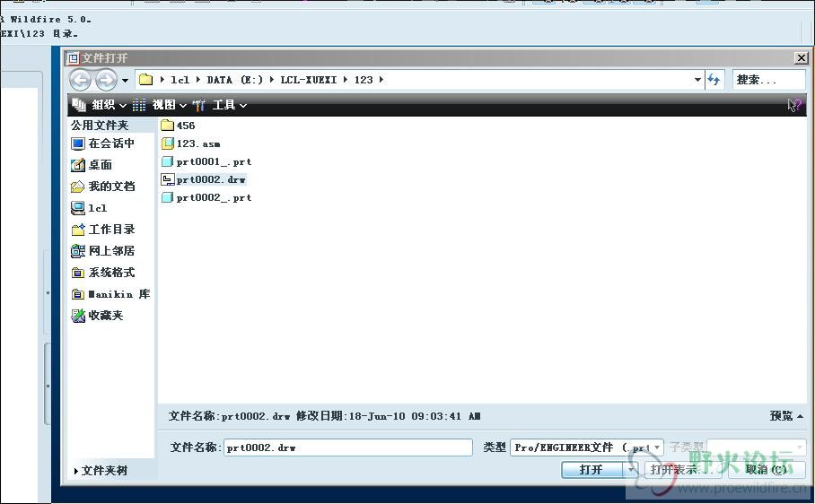Click the 组织 toolbar icon
The height and width of the screenshot is (504, 815).
(79, 105)
